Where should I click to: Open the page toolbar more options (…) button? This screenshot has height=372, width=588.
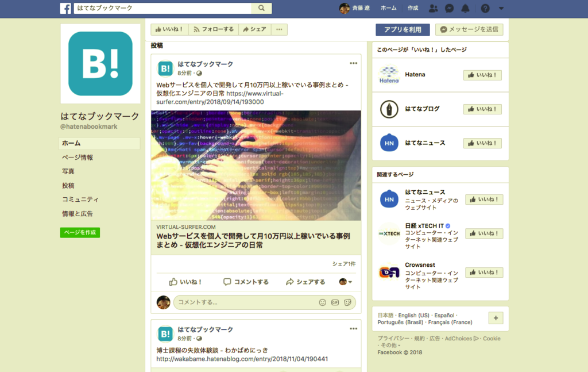279,29
